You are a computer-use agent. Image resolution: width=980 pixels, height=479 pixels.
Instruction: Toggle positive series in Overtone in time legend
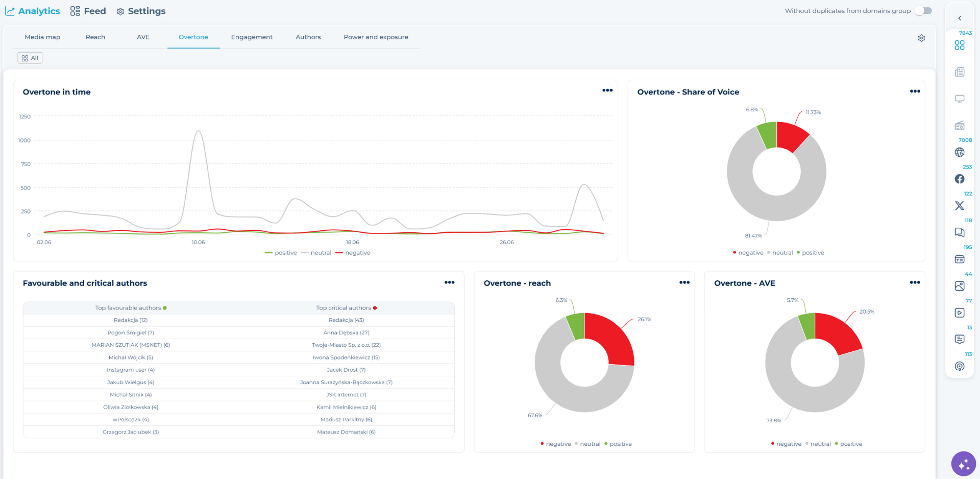click(281, 253)
